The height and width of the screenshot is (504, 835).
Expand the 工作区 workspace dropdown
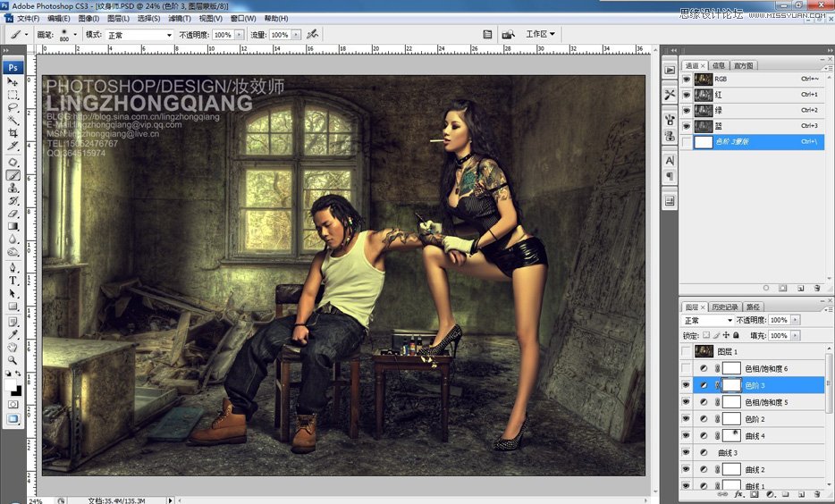click(x=540, y=34)
